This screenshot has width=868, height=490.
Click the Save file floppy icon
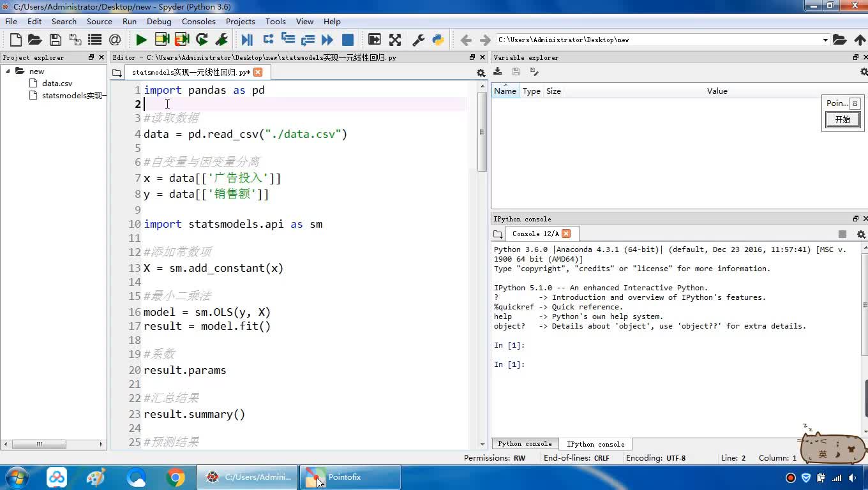click(x=56, y=40)
